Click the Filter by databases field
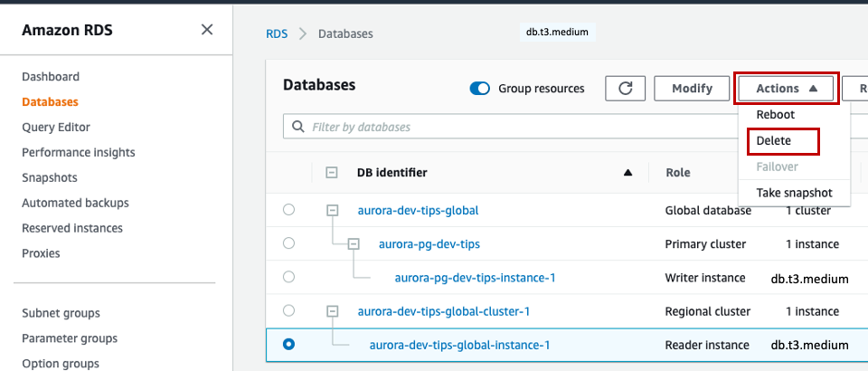This screenshot has height=371, width=868. coord(506,128)
